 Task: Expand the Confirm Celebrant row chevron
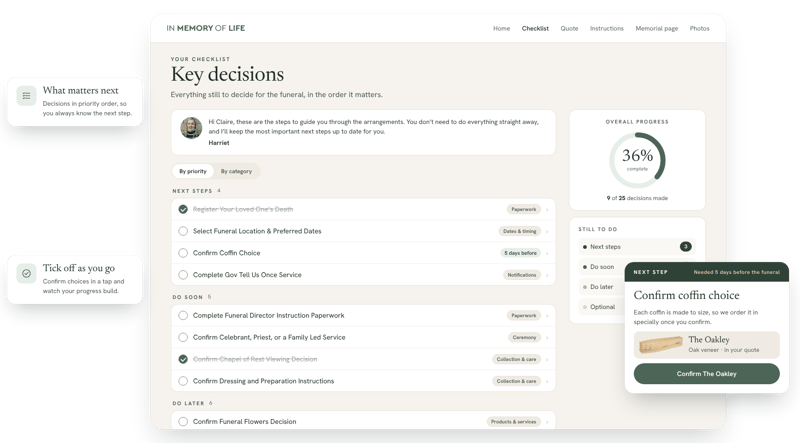(x=547, y=338)
